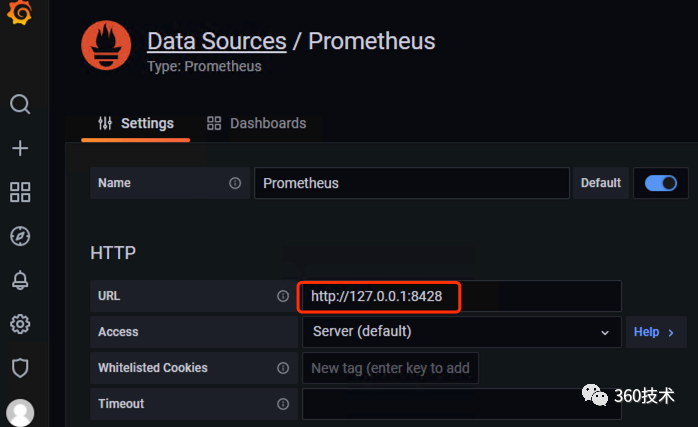698x427 pixels.
Task: Click info icon next to URL label
Action: pyautogui.click(x=283, y=296)
